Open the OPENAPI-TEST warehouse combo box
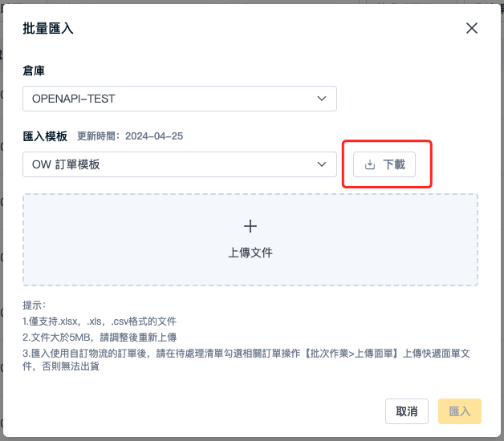Screen dimensions: 504x441 coord(180,99)
